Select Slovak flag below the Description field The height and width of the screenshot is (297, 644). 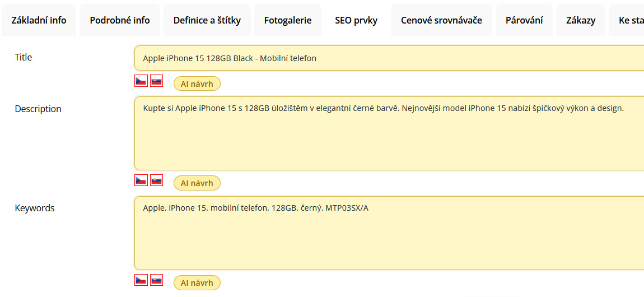click(x=156, y=180)
